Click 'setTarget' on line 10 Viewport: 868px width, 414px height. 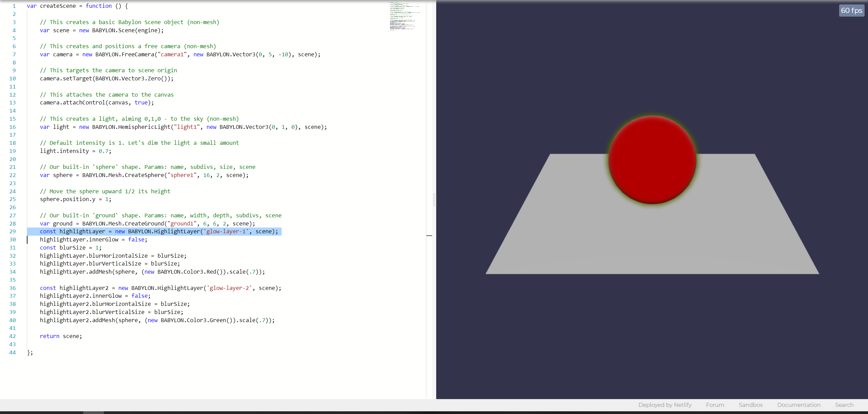77,78
